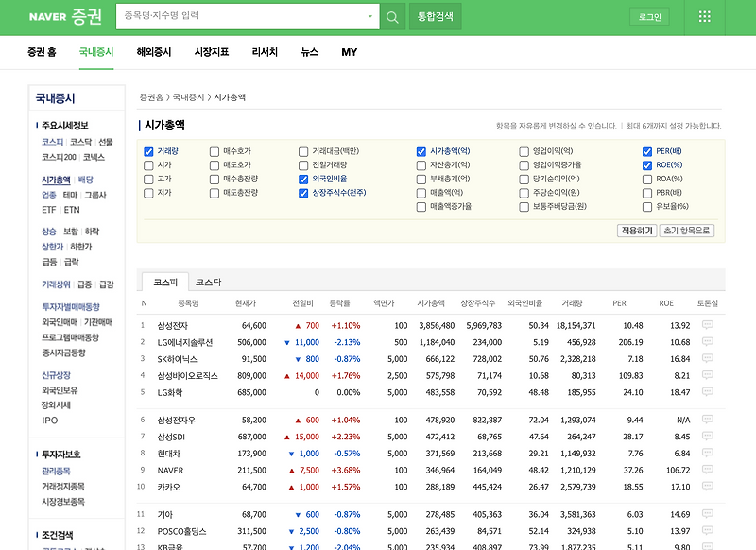Click the 시가총액 column header
The image size is (756, 550).
point(431,303)
